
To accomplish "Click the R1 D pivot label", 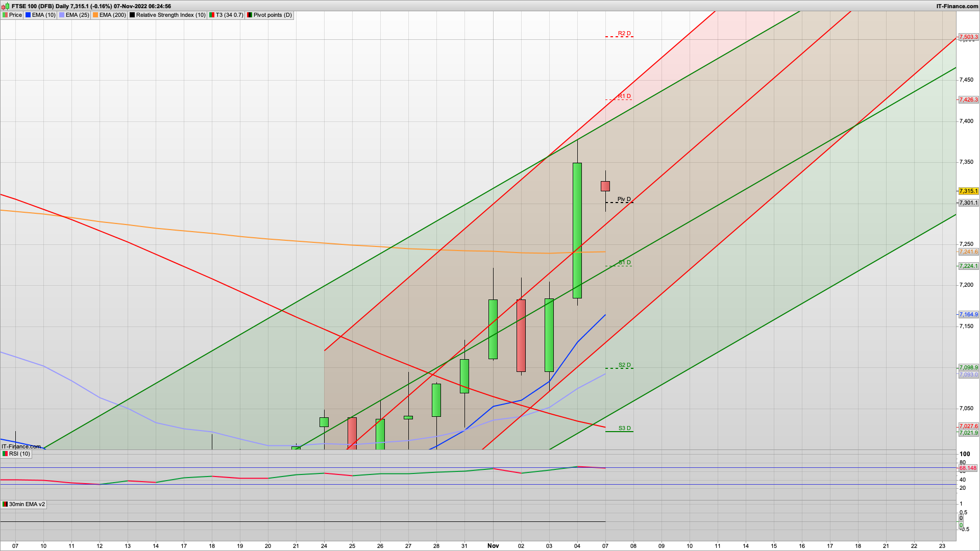I will 624,96.
